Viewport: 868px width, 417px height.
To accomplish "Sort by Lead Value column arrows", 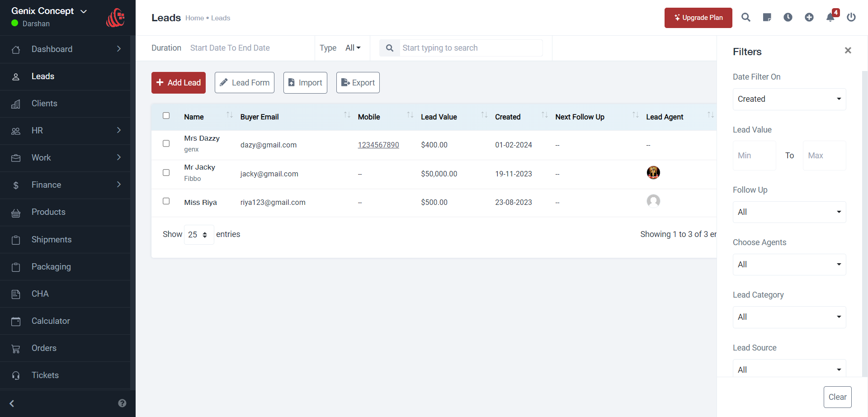I will click(484, 115).
